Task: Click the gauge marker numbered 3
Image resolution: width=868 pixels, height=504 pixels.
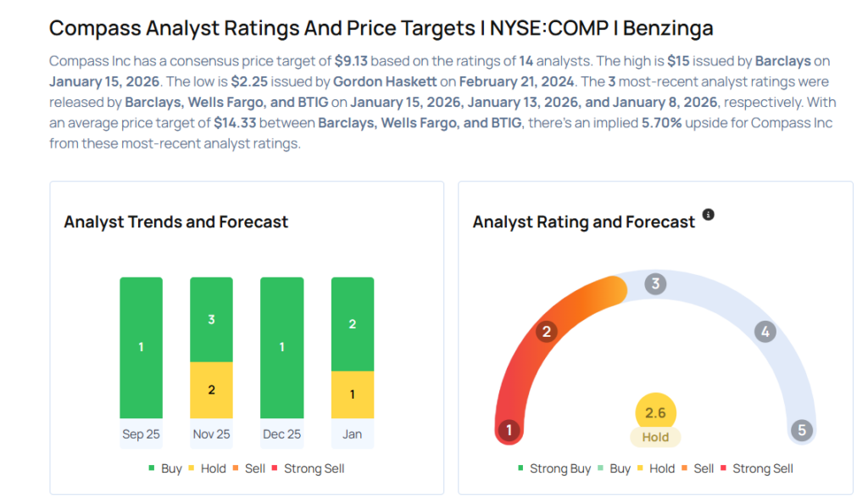Action: tap(654, 284)
